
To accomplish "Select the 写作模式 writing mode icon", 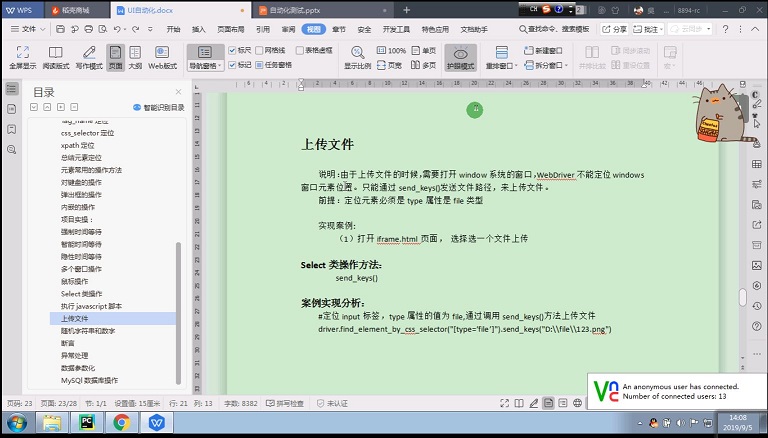I will (89, 57).
